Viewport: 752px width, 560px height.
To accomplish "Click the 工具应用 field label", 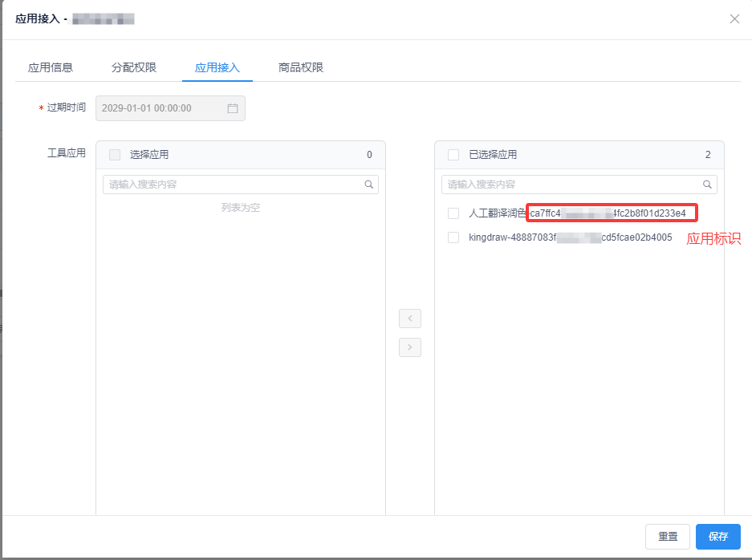I will point(66,153).
